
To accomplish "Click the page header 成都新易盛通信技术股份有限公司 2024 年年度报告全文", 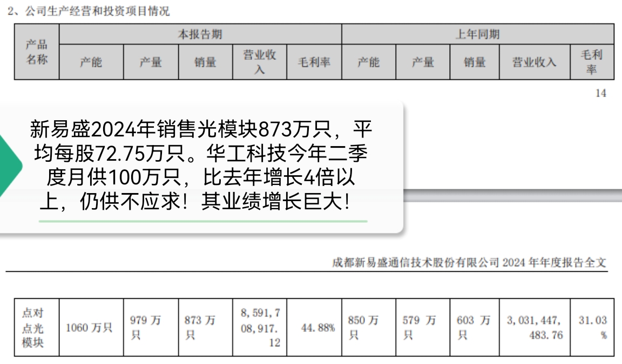I will [x=469, y=263].
